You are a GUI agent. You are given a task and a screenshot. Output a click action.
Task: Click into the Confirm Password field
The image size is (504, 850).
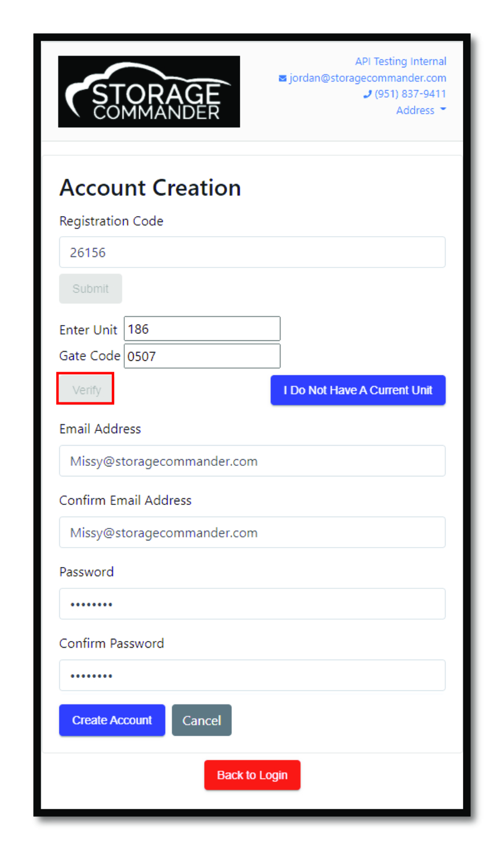tap(252, 675)
